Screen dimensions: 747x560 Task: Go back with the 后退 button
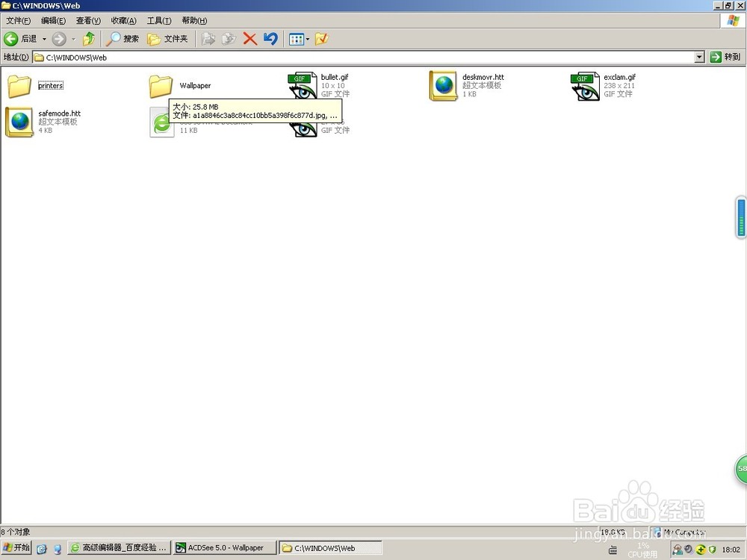click(x=20, y=39)
